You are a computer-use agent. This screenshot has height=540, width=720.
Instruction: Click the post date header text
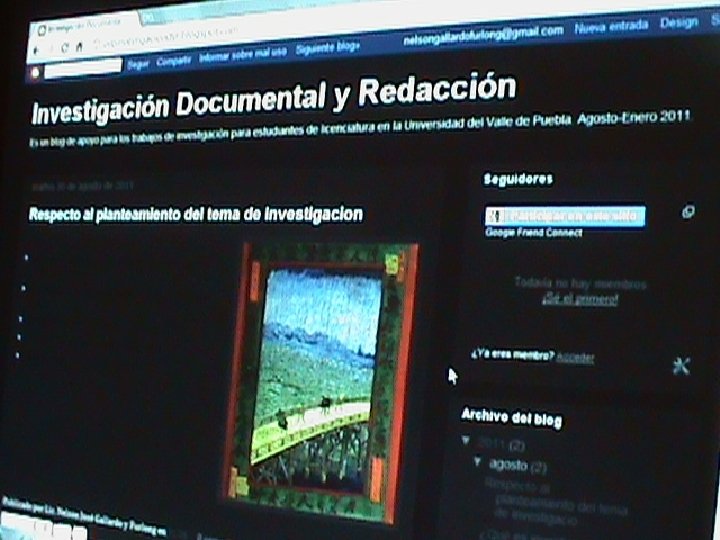(x=83, y=186)
